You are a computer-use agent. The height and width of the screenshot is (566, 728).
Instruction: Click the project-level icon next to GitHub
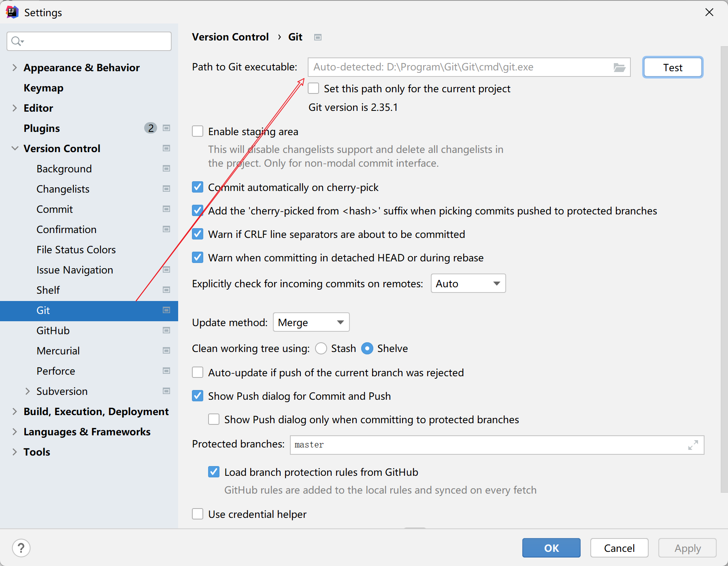pos(166,331)
